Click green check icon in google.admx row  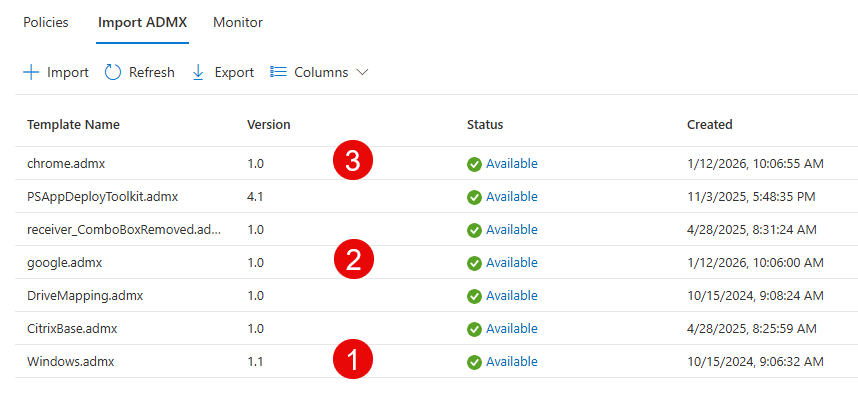coord(474,263)
